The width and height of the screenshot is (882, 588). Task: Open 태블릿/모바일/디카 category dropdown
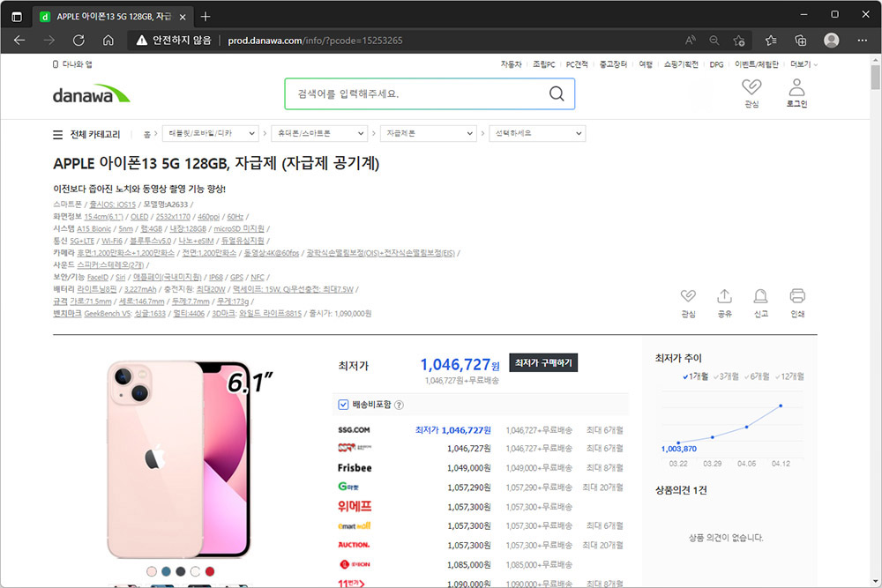(x=211, y=133)
